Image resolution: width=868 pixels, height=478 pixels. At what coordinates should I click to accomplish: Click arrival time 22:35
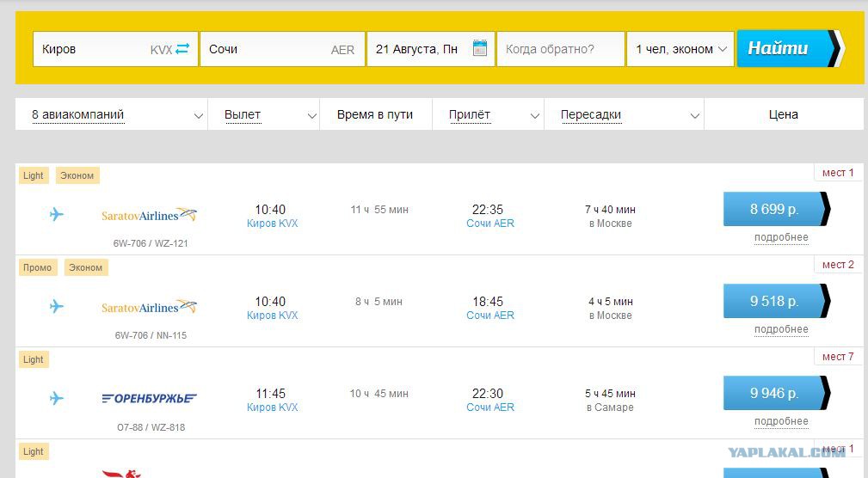click(488, 210)
